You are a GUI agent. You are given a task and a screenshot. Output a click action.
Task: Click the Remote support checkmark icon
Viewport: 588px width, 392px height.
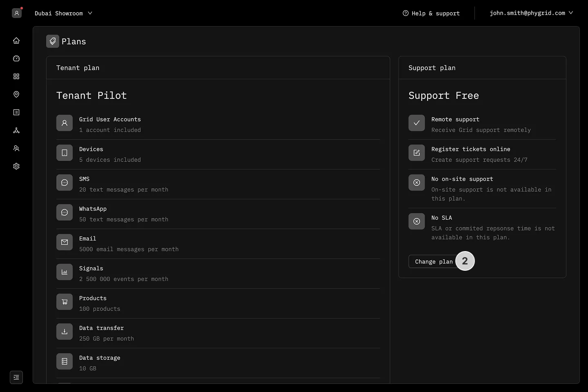pyautogui.click(x=416, y=123)
